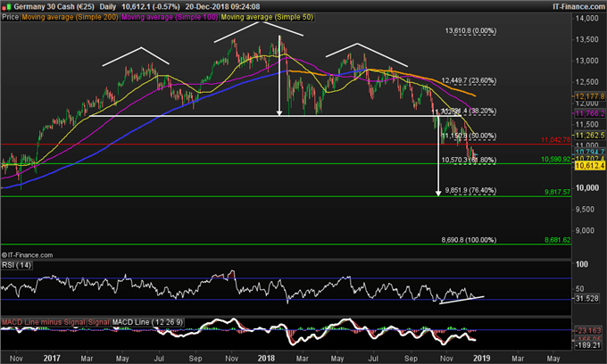Click the 13,610.8 (0.00%) Fibonacci label
Screen dimensions: 607x364
point(470,30)
